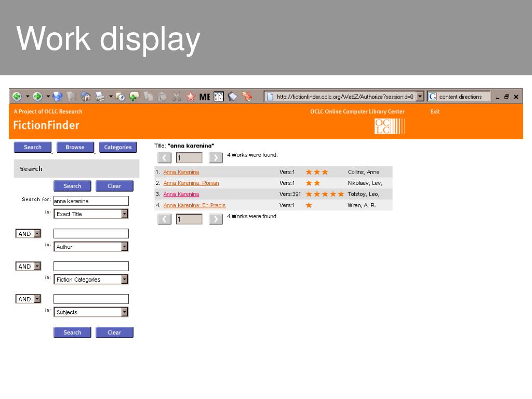Open the Author field dropdown

point(91,247)
